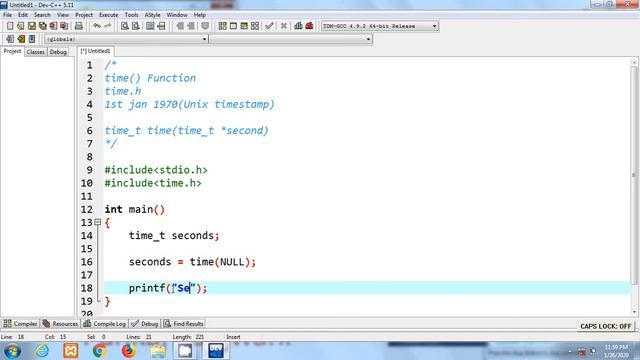
Task: Open the AStyle menu
Action: pyautogui.click(x=152, y=15)
